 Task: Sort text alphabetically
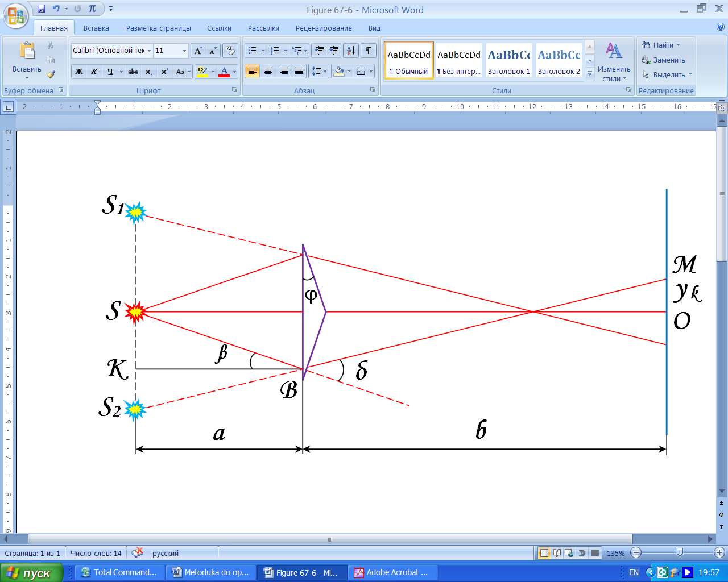(x=351, y=51)
